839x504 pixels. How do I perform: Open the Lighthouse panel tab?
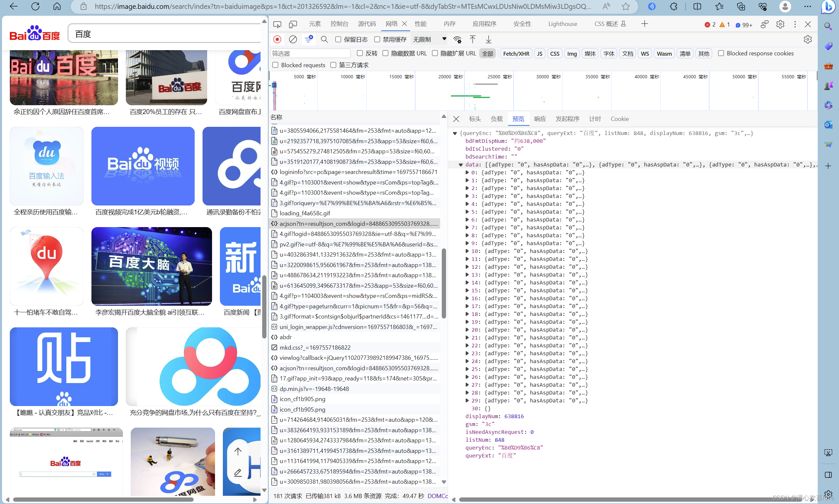tap(562, 24)
